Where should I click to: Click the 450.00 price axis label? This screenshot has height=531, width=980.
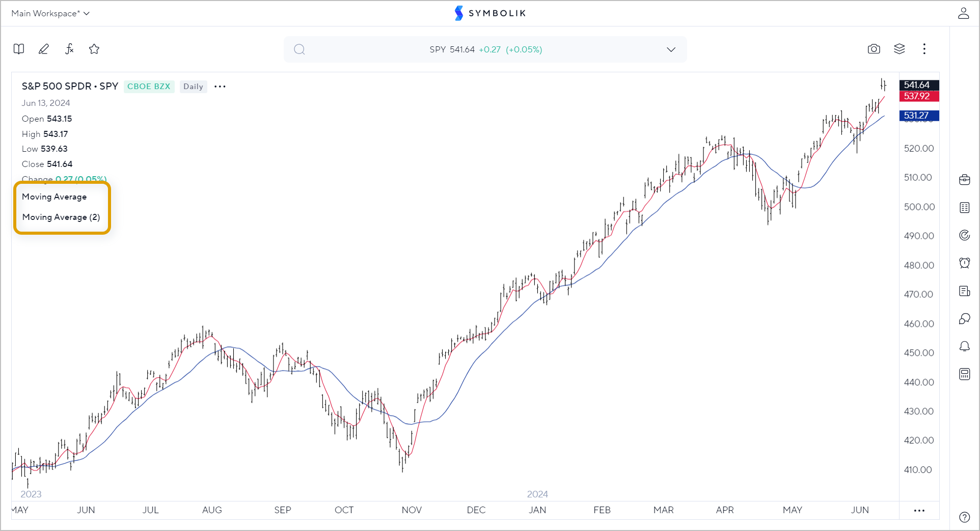point(919,353)
